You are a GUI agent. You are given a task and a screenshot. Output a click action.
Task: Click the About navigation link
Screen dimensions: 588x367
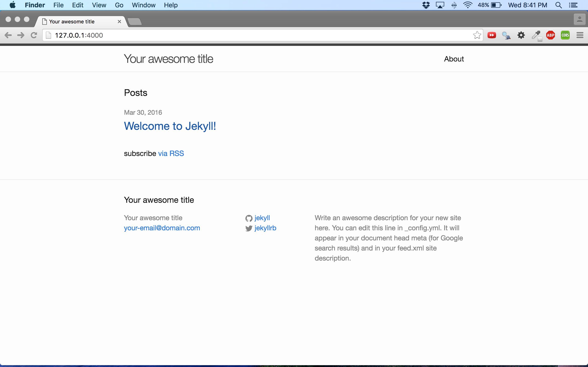(x=454, y=59)
